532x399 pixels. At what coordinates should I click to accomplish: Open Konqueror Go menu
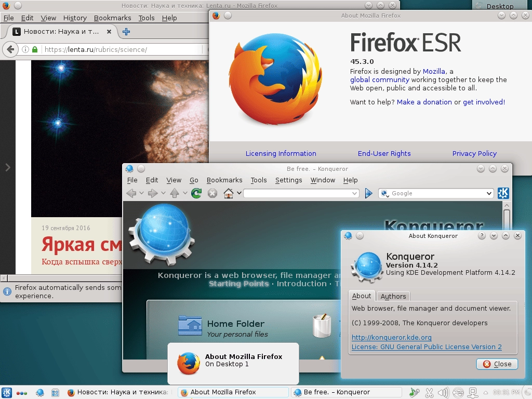pos(194,180)
